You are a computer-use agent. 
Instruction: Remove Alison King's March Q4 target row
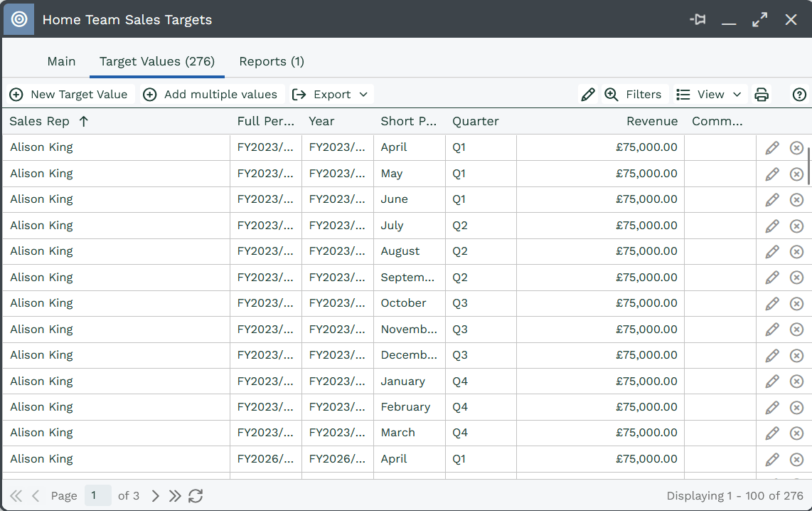click(x=796, y=433)
